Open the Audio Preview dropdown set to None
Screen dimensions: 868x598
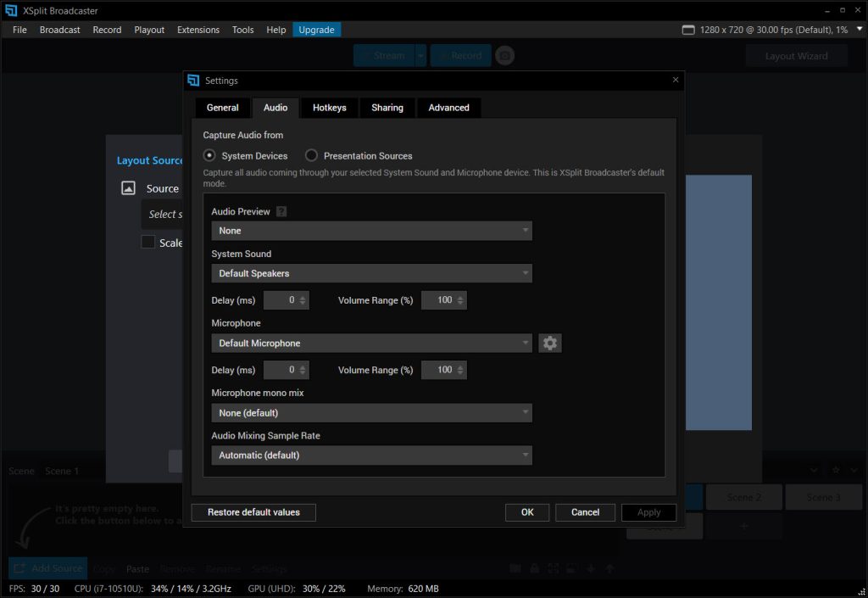pyautogui.click(x=371, y=231)
